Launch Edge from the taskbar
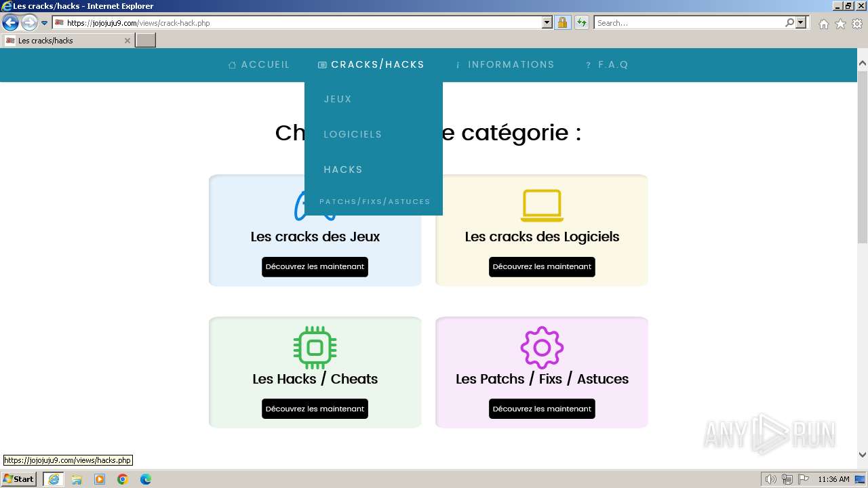Screen dimensions: 868x488 [x=146, y=479]
